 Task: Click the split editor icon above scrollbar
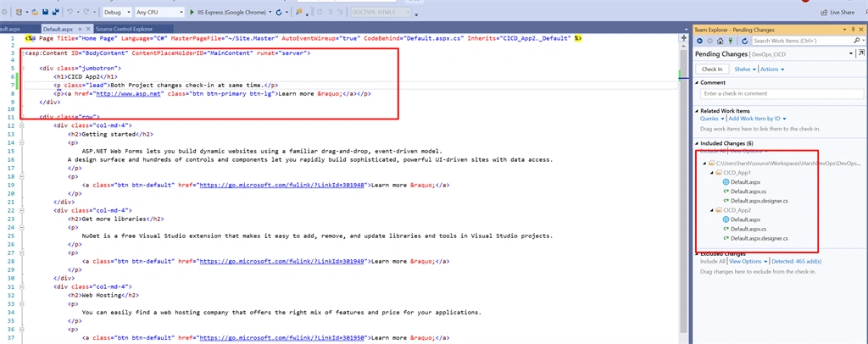coord(684,38)
